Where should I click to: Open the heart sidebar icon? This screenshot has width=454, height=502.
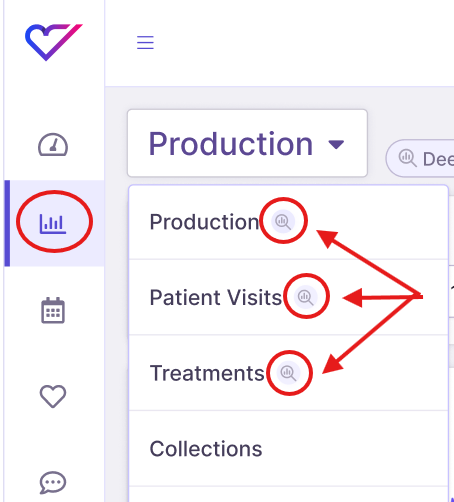pos(53,396)
